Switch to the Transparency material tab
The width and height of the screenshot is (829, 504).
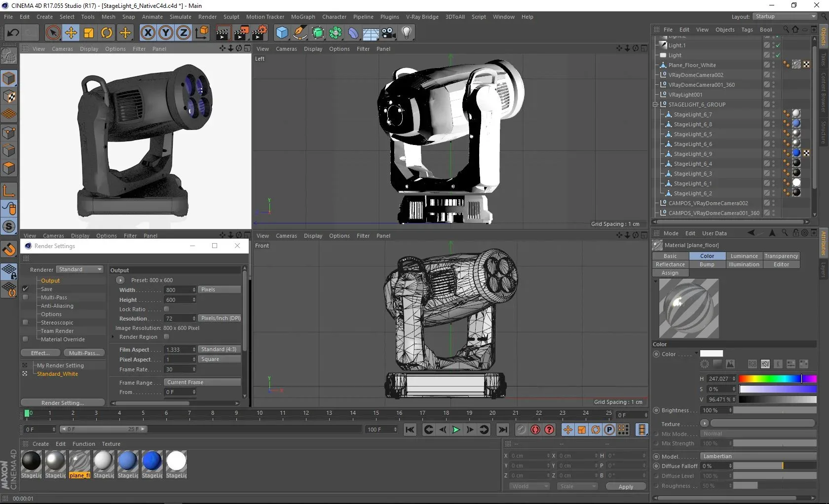[781, 256]
